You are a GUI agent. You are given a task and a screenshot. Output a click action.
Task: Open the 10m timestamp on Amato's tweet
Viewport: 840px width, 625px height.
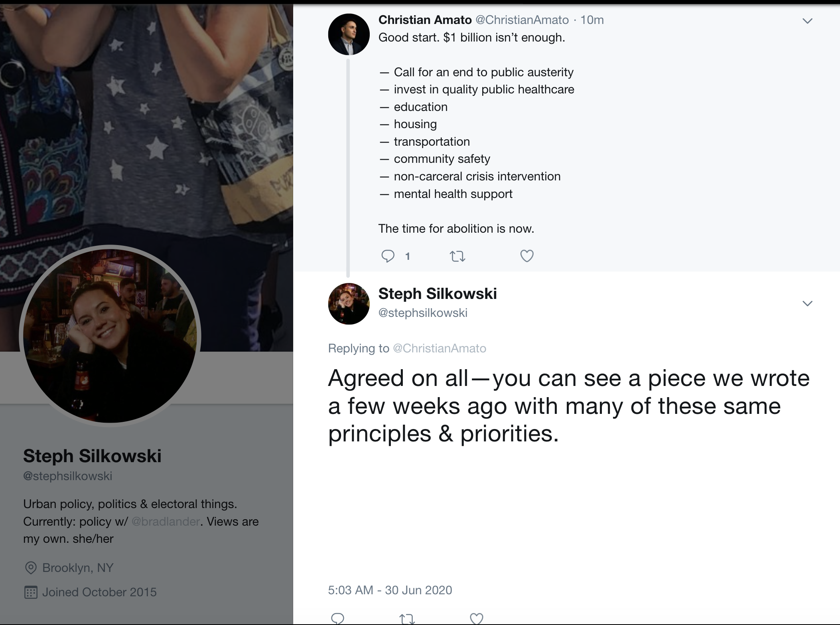tap(592, 20)
